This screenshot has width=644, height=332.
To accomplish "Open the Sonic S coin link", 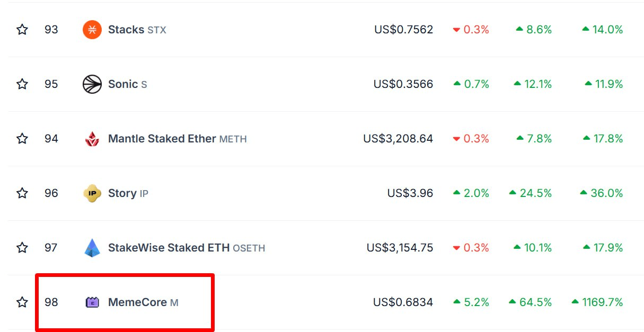I will pyautogui.click(x=128, y=84).
